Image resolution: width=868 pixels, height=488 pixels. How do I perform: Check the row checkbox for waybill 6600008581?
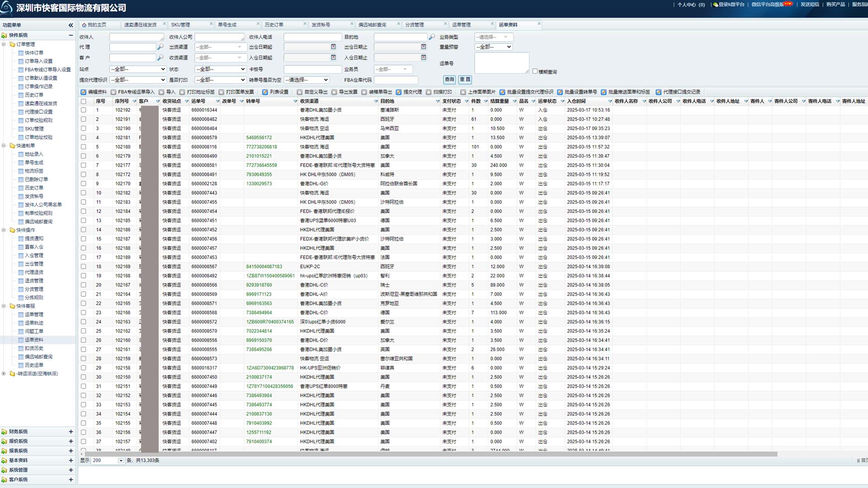[83, 165]
